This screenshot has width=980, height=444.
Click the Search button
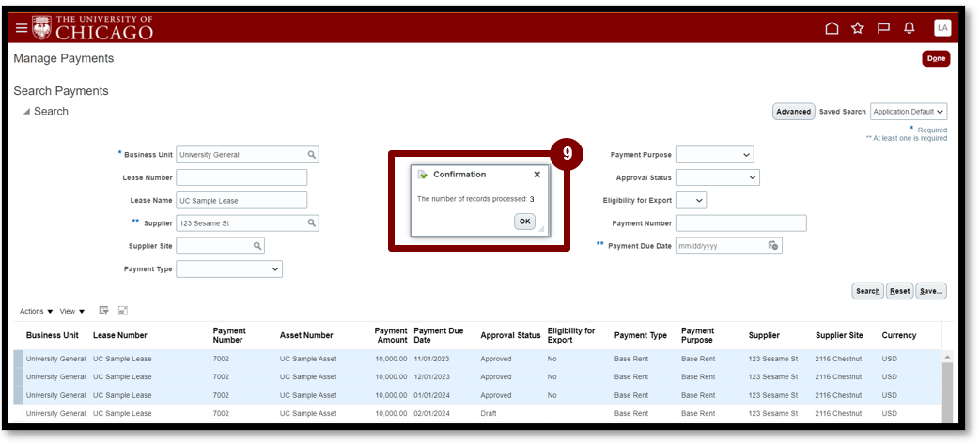[x=867, y=291]
